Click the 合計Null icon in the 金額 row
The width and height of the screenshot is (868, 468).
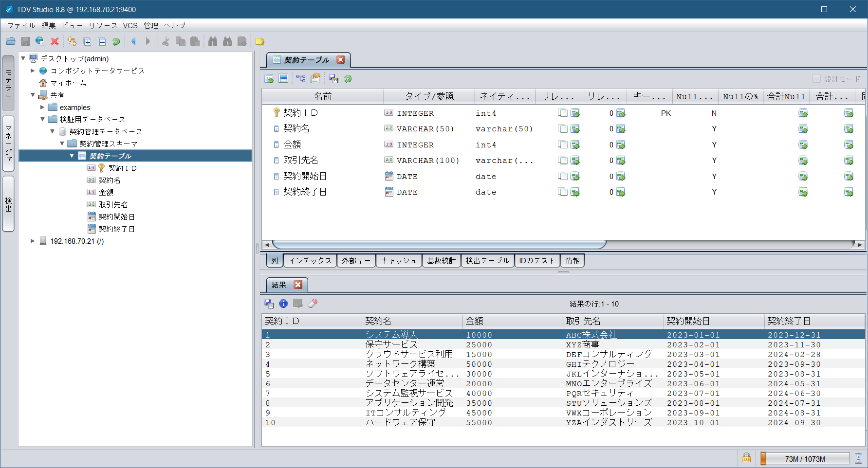[x=803, y=145]
